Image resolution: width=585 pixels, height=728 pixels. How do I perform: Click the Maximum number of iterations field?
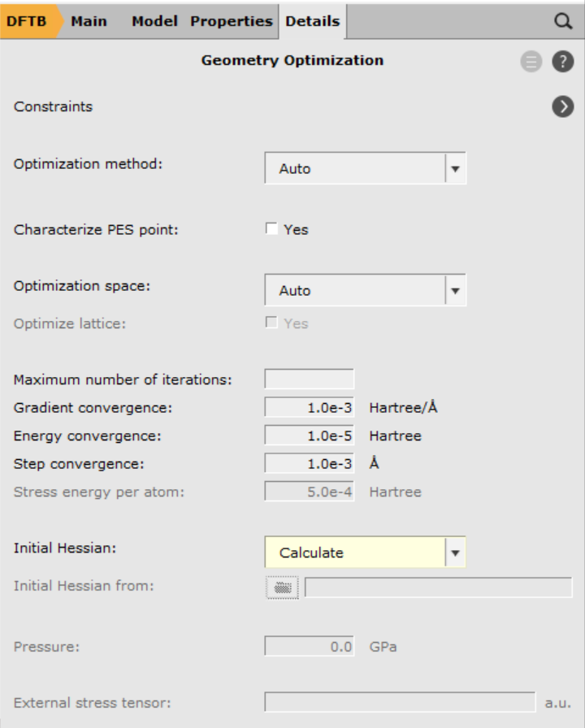pos(310,379)
